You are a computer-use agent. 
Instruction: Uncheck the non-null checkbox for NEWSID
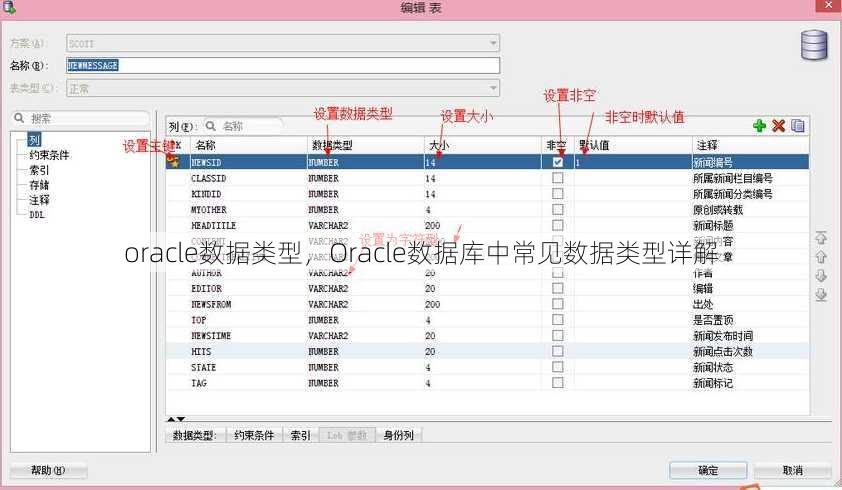pos(558,162)
